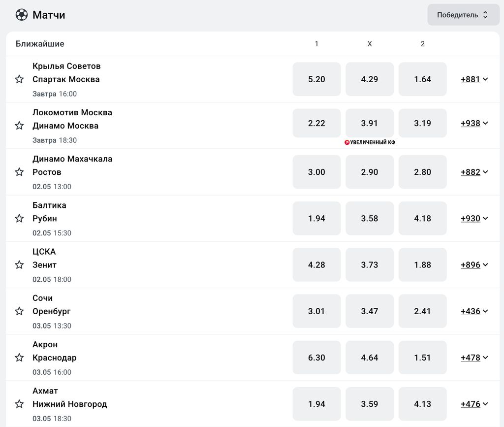Image resolution: width=504 pixels, height=427 pixels.
Task: Favorite the Акрон vs Краснодар match
Action: pyautogui.click(x=19, y=358)
